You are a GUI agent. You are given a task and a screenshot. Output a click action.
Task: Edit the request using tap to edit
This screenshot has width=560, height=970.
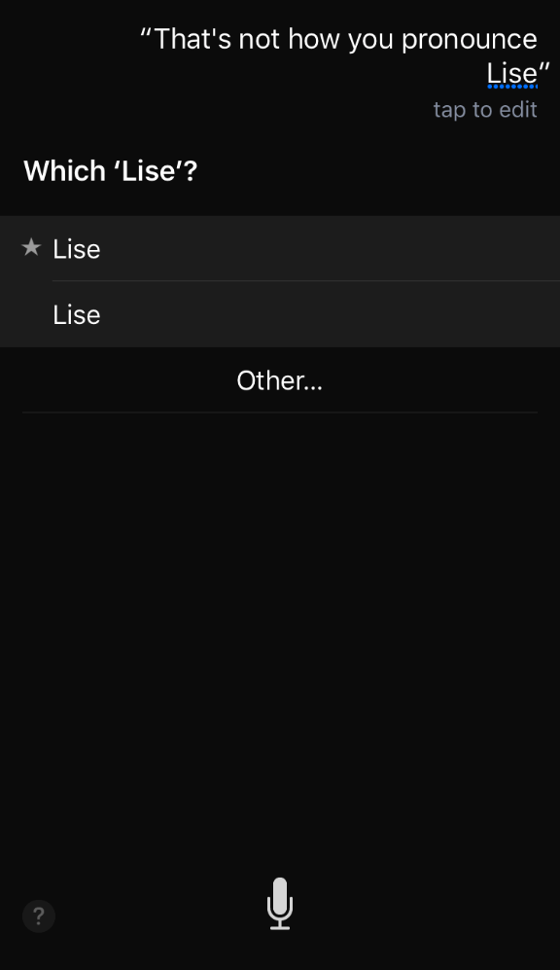point(485,110)
